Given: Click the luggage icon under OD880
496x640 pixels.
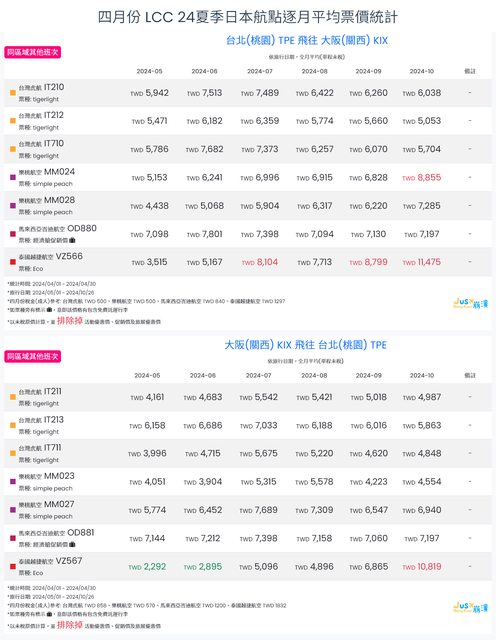Looking at the screenshot, I should pyautogui.click(x=72, y=240).
